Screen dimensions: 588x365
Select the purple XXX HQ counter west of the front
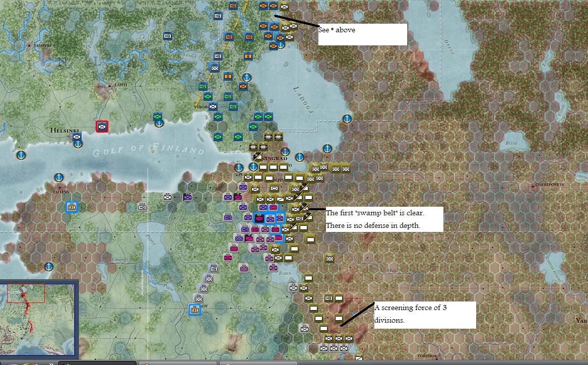coord(228,217)
